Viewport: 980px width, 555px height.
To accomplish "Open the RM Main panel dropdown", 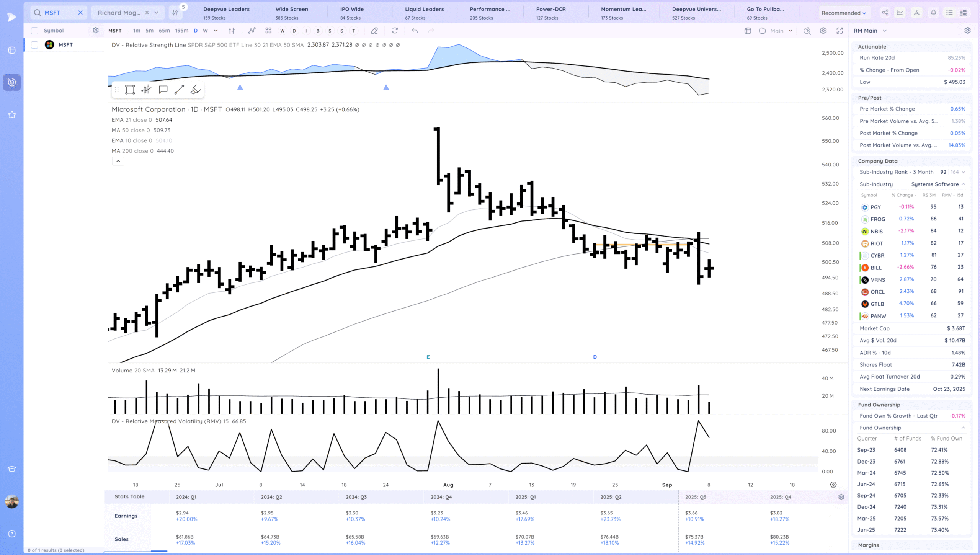I will [x=884, y=31].
